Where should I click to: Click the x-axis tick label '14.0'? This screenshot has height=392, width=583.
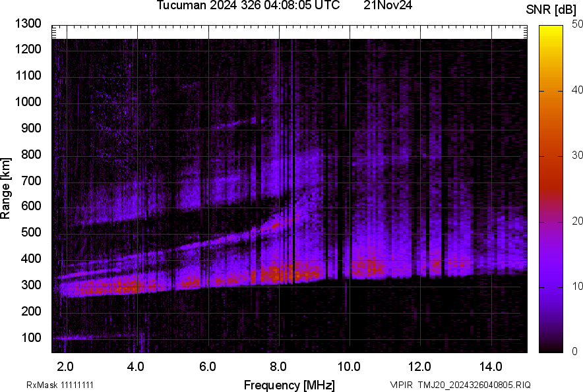click(491, 366)
